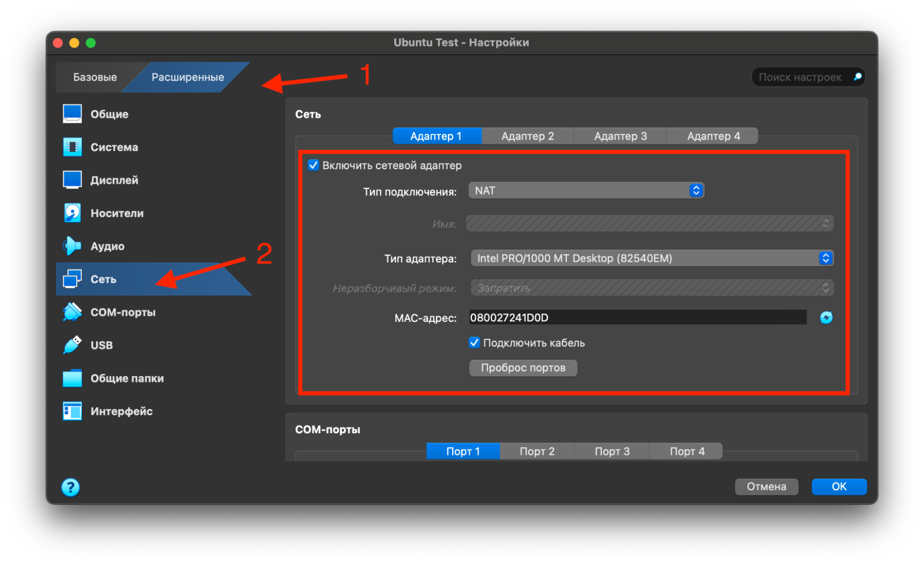Select the Система chip icon

pos(72,147)
